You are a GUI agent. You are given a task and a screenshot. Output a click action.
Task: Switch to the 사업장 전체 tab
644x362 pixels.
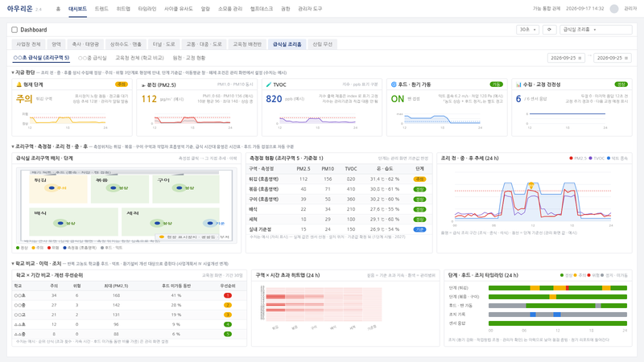(28, 44)
